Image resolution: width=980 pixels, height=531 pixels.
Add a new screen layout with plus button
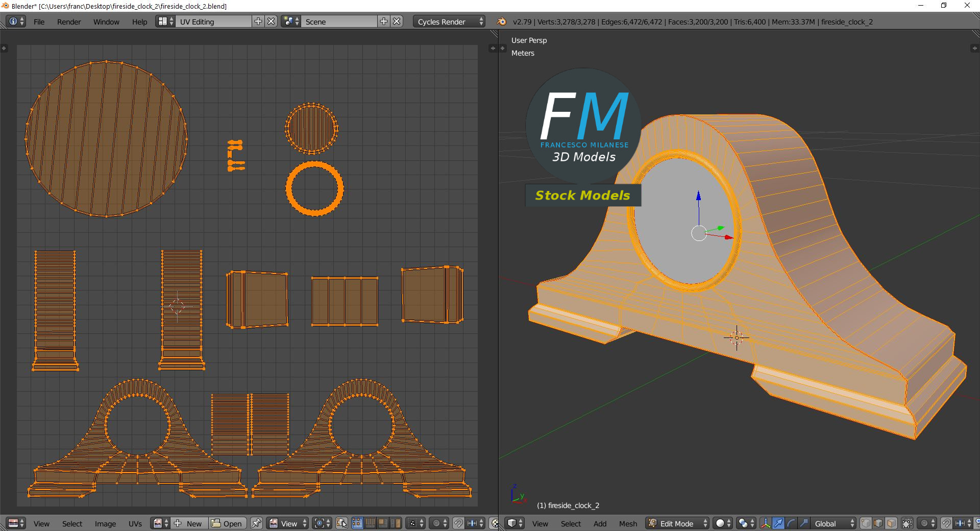click(x=258, y=21)
